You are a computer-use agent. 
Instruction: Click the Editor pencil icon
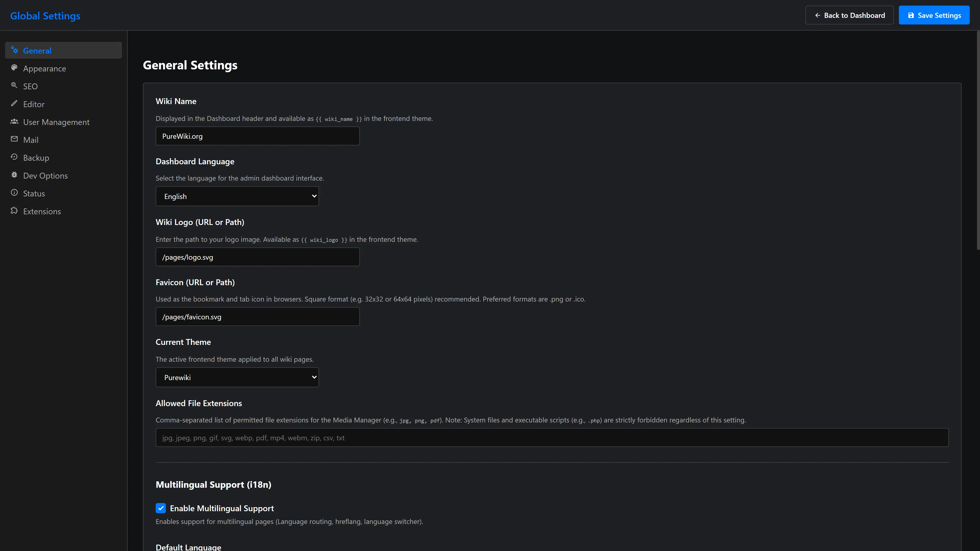(x=14, y=103)
